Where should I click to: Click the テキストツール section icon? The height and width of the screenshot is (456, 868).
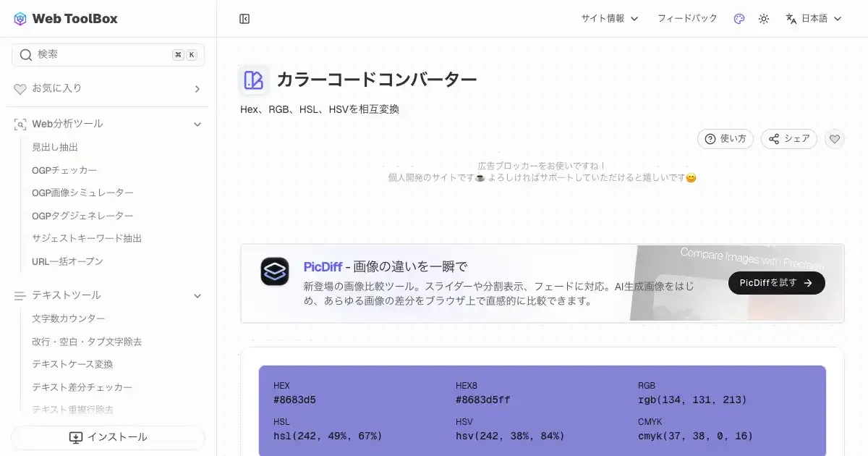click(20, 295)
